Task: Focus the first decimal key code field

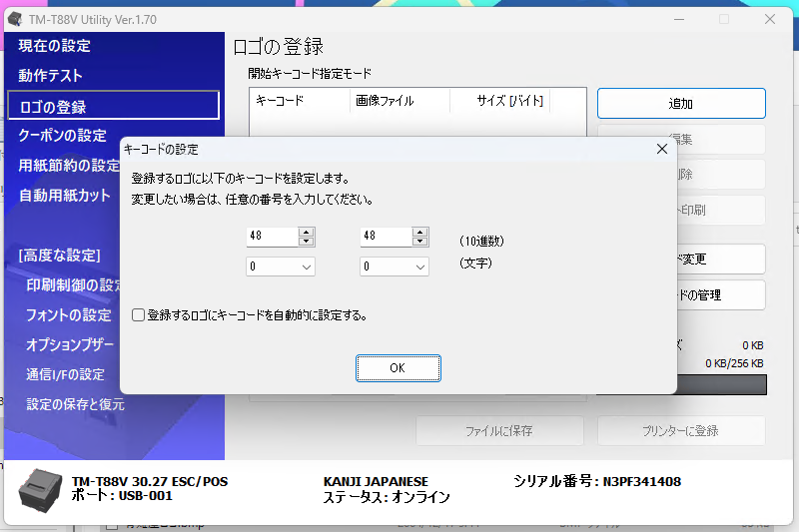Action: pyautogui.click(x=272, y=237)
